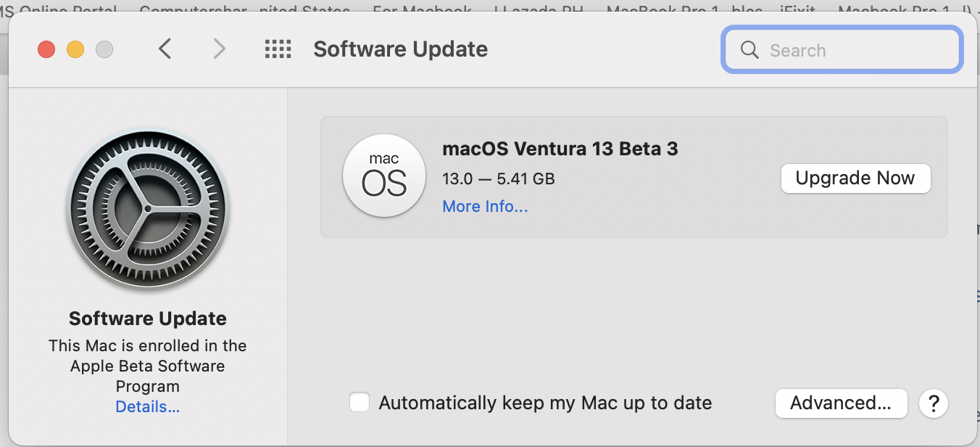
Task: Open the beta program Details… link
Action: (148, 407)
